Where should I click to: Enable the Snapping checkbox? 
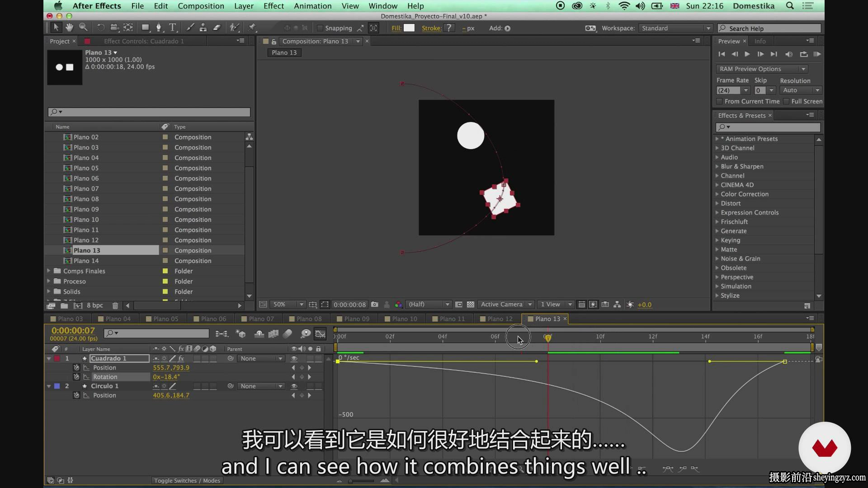click(320, 28)
